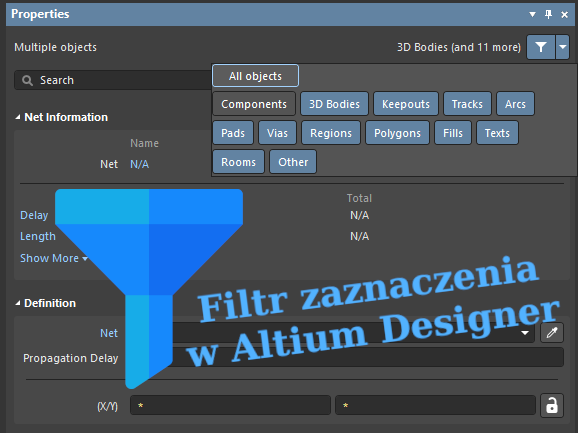Open the Properties panel options triangle

[x=532, y=14]
